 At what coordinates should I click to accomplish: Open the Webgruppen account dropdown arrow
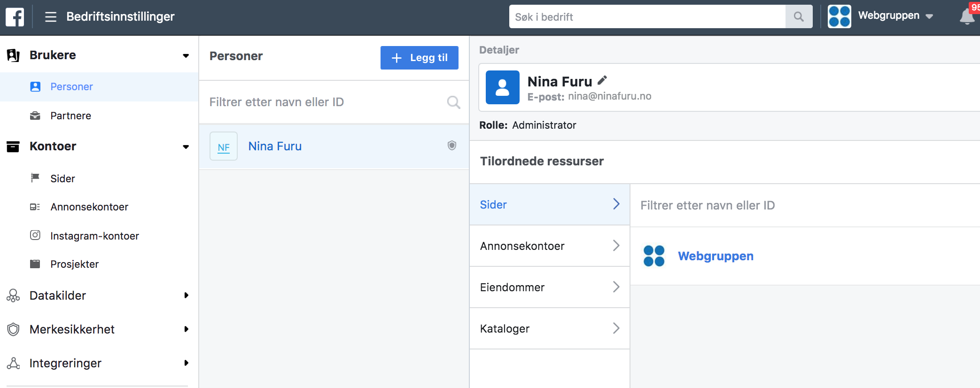(929, 16)
